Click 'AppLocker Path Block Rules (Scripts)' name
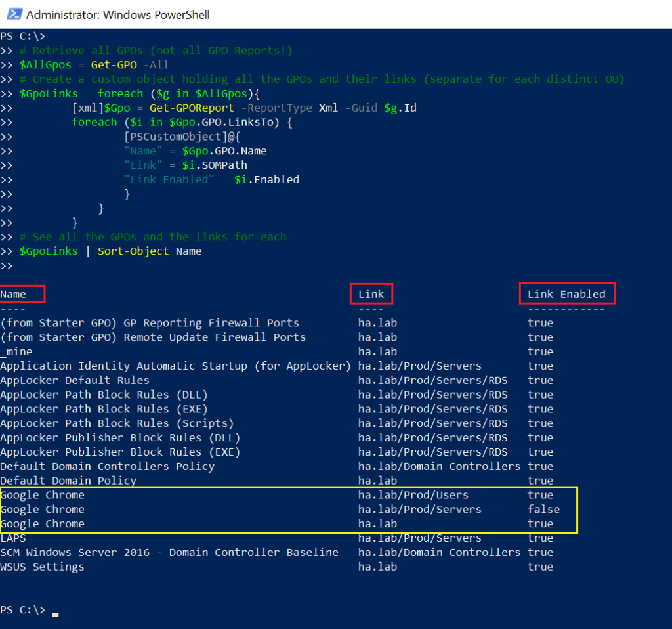The image size is (672, 629). coord(117,423)
